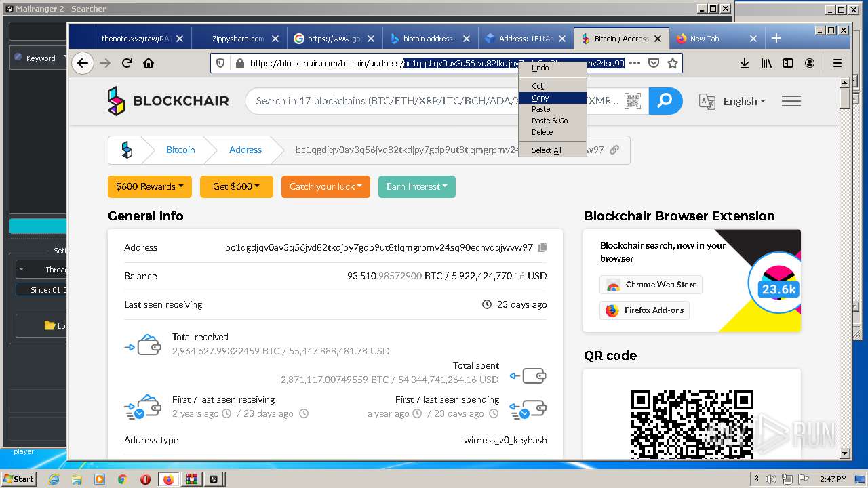Screen dimensions: 868x488
Task: Open Opera from the taskbar
Action: click(145, 479)
